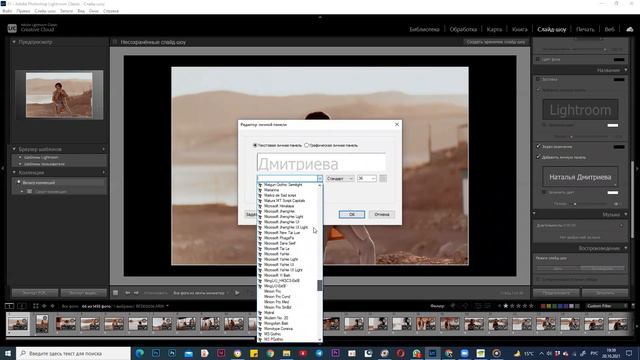Filter by red color label
The image size is (640, 360).
point(543,306)
